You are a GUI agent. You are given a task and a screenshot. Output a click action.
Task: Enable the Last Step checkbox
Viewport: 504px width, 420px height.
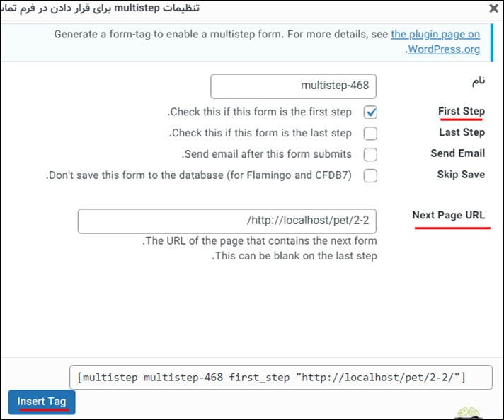coord(370,134)
